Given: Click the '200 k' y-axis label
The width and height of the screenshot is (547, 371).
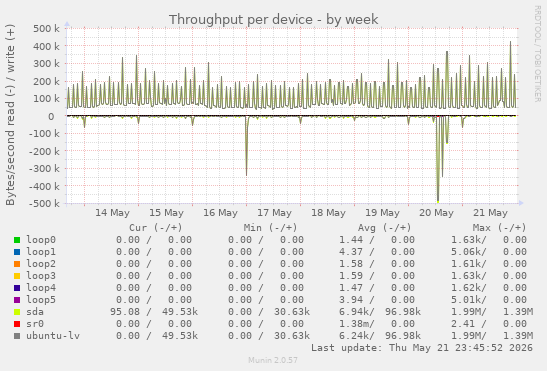Looking at the screenshot, I should coord(46,81).
